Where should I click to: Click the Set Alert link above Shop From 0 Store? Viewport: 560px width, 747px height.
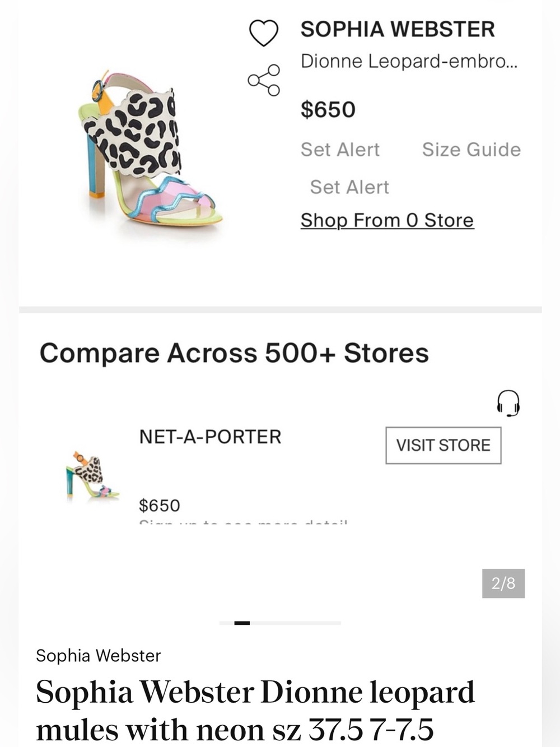349,187
